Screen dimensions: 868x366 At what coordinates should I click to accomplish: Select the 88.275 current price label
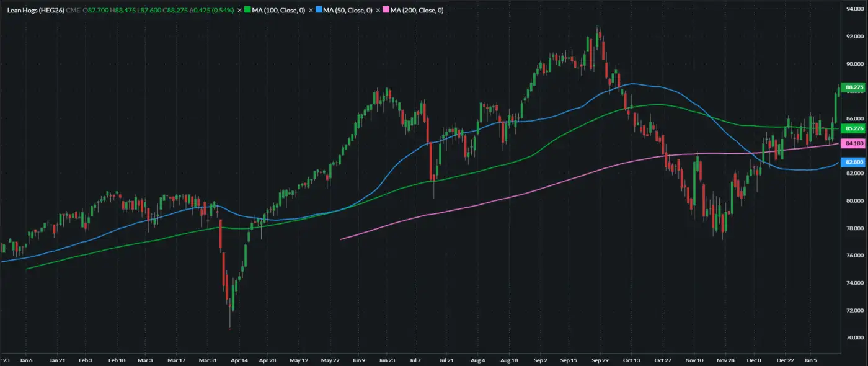[854, 87]
